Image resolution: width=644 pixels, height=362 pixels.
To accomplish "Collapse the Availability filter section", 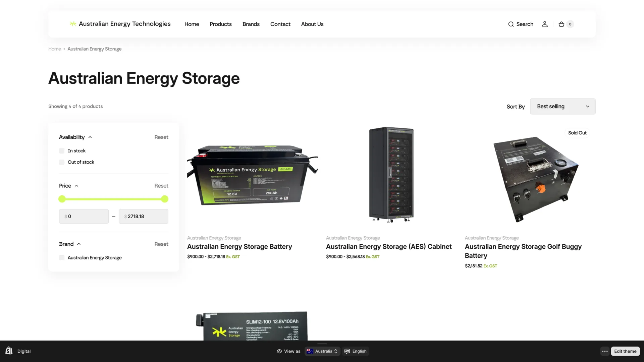I will click(75, 137).
